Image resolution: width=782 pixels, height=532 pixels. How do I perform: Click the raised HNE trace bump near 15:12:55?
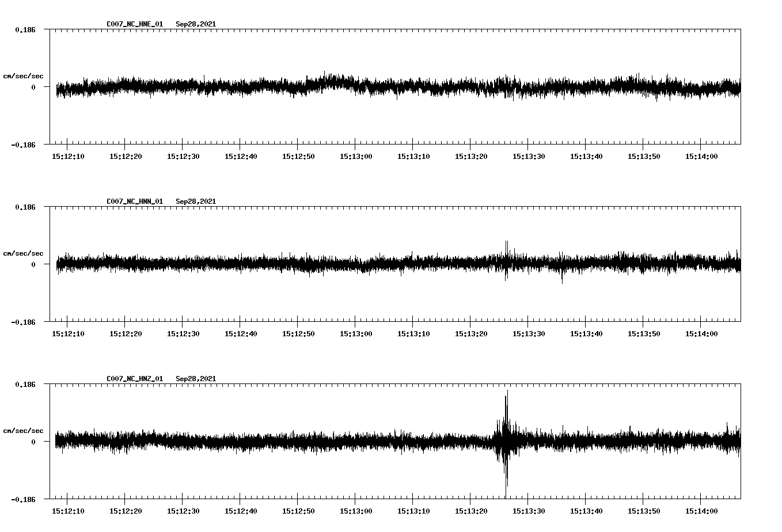(x=333, y=82)
